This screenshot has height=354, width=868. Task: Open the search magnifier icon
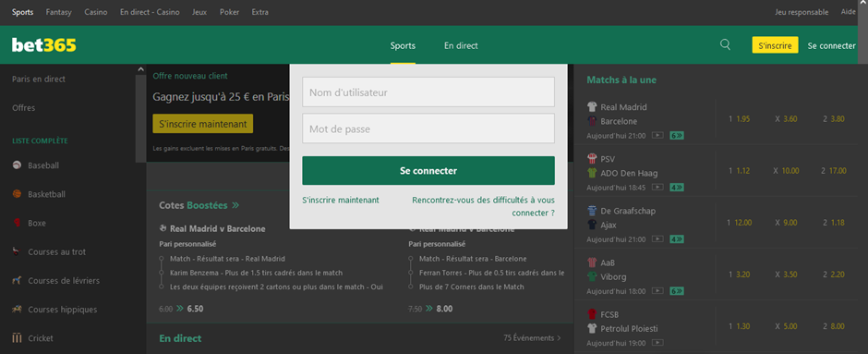(x=725, y=45)
